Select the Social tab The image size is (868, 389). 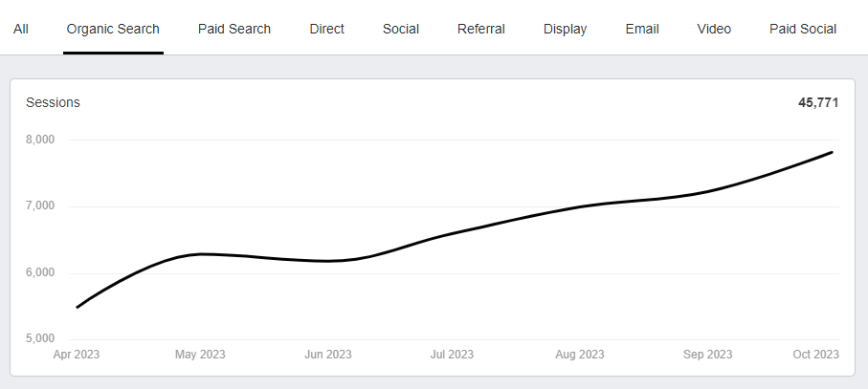(401, 29)
